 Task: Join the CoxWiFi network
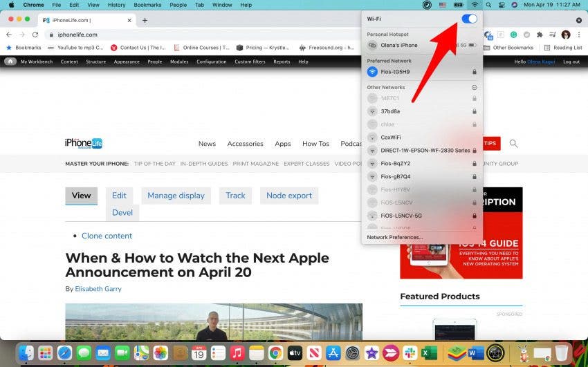point(391,138)
